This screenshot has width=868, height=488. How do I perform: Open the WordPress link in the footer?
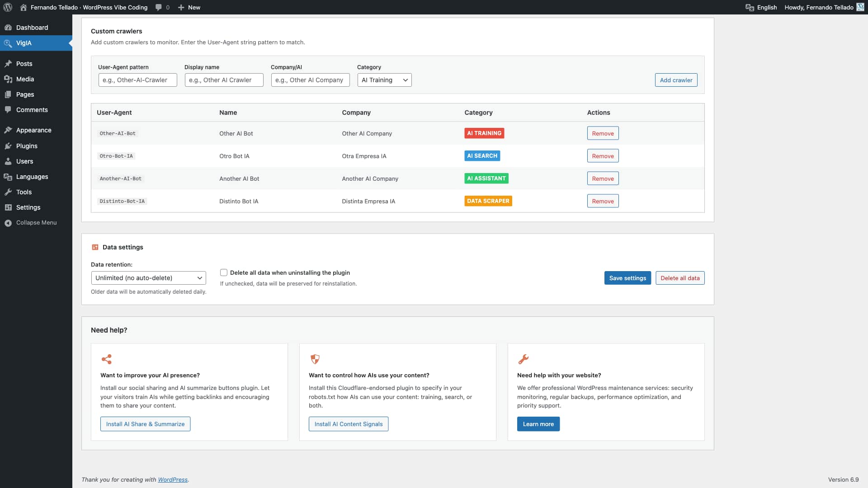point(173,480)
